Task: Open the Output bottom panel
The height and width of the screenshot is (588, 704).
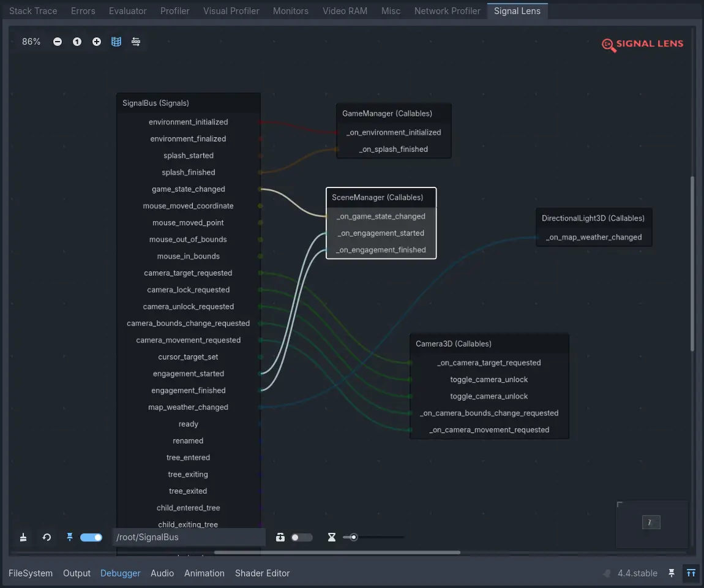Action: pos(77,573)
